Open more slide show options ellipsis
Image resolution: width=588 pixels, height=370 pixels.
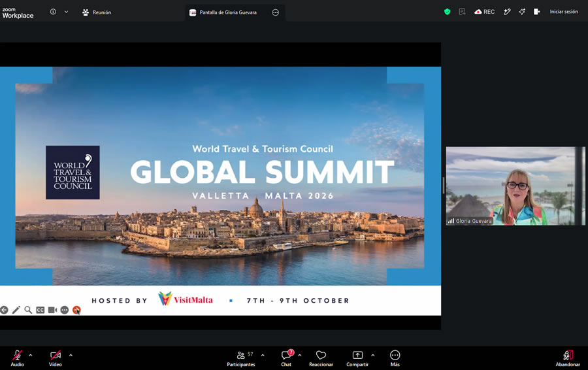65,310
